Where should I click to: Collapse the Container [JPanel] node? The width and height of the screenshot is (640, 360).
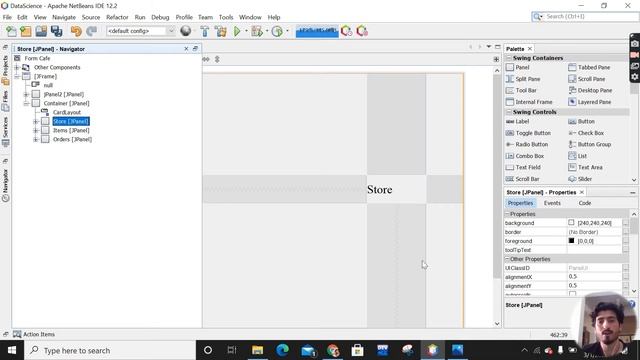point(26,103)
